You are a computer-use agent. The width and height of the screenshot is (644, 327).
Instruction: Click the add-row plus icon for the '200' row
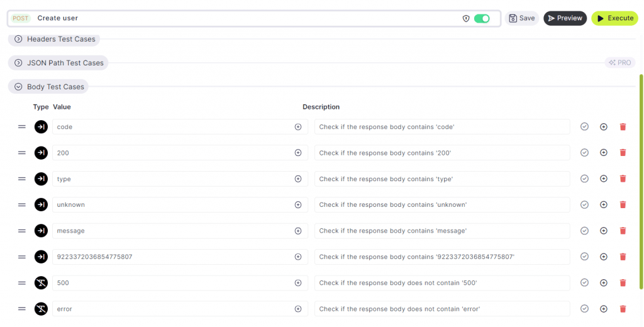pyautogui.click(x=604, y=153)
